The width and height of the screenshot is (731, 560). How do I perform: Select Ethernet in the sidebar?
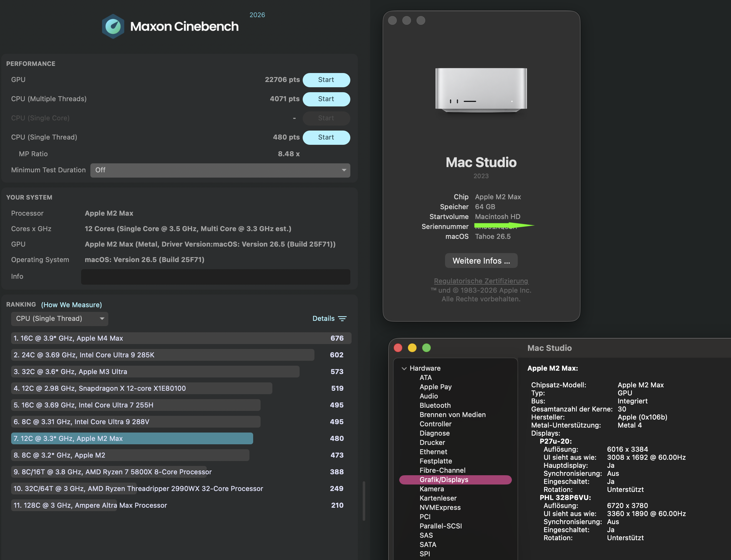pos(433,452)
